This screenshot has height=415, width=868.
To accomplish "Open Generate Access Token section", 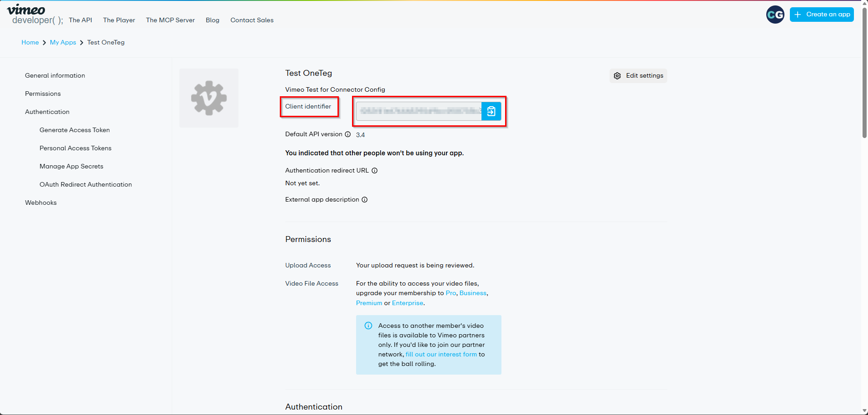I will pyautogui.click(x=74, y=130).
